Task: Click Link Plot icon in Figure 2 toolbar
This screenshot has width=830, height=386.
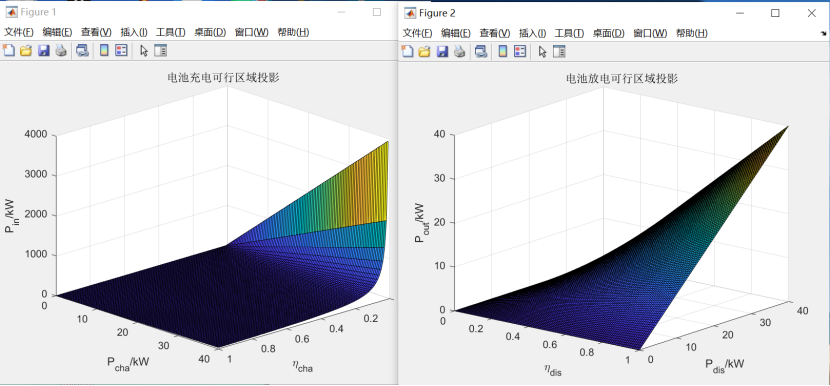Action: pos(481,51)
